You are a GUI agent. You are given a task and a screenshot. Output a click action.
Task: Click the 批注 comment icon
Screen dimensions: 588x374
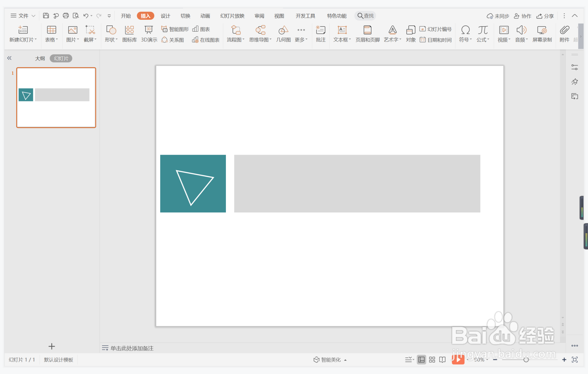pyautogui.click(x=321, y=34)
